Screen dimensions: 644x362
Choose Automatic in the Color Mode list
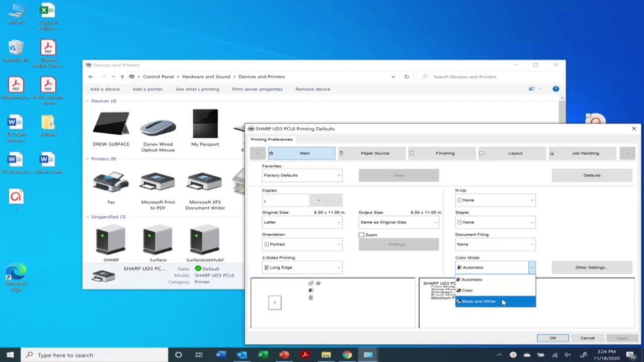[x=496, y=280]
